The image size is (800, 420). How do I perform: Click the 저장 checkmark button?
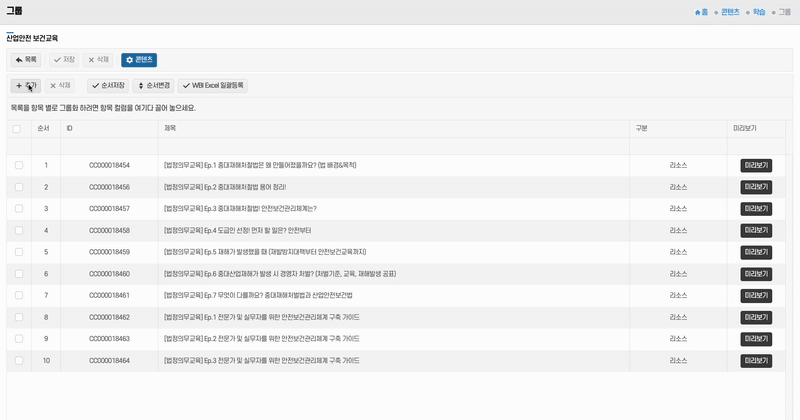tap(64, 61)
